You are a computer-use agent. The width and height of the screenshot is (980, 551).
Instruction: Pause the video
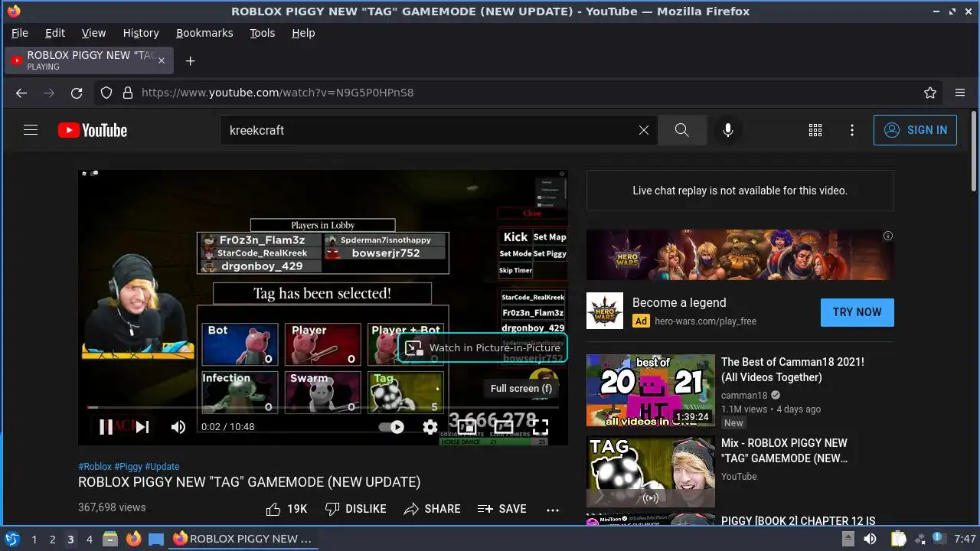coord(106,427)
